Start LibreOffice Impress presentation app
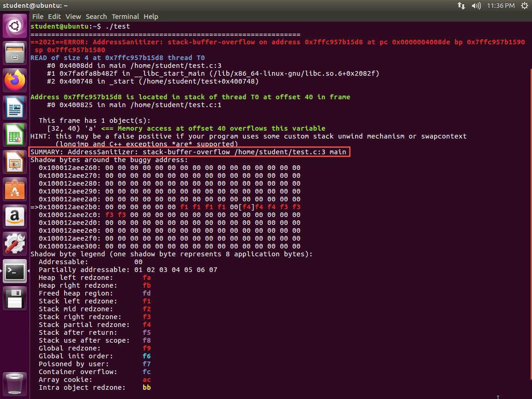532x399 pixels. pyautogui.click(x=15, y=163)
